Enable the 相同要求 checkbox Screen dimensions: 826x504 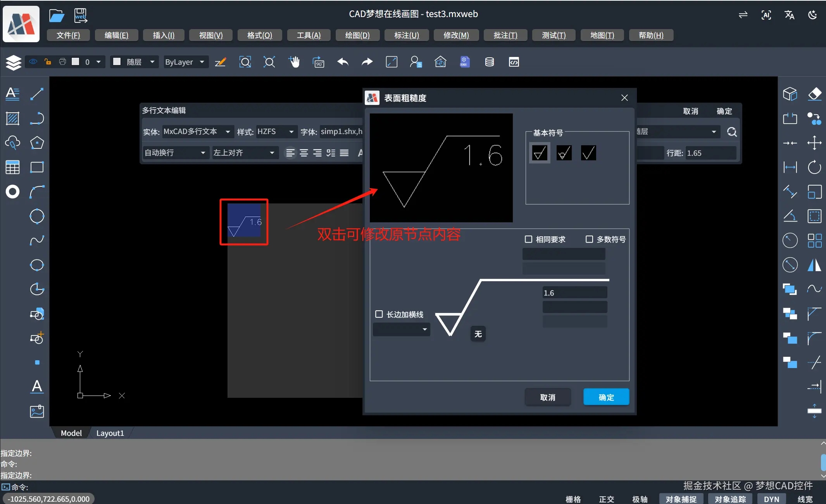tap(529, 239)
